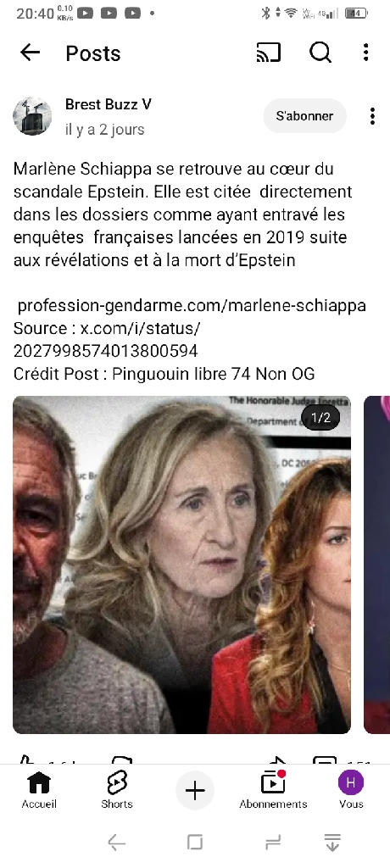Viewport: 390px width, 868px height.
Task: Tap the pull-down navigation bar arrow icon
Action: [x=332, y=843]
